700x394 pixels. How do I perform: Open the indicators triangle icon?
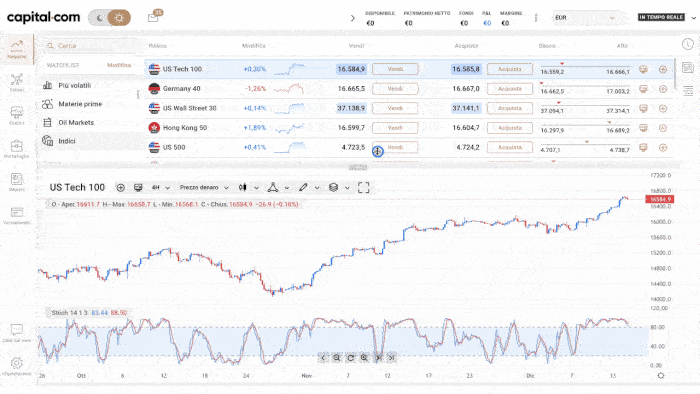[273, 187]
